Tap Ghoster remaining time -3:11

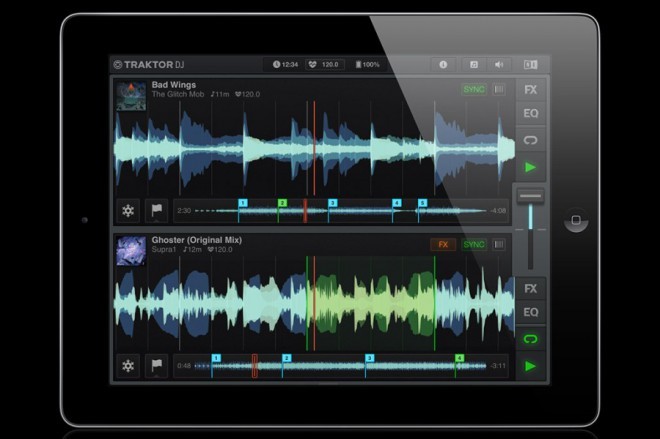pyautogui.click(x=498, y=366)
